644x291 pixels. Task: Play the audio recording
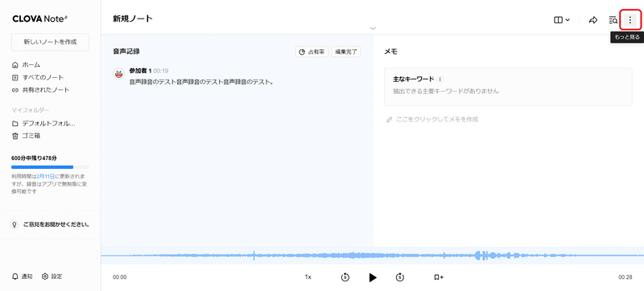(x=373, y=277)
